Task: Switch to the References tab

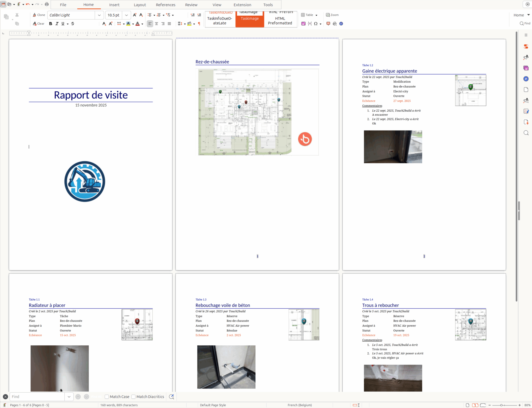Action: pyautogui.click(x=165, y=5)
